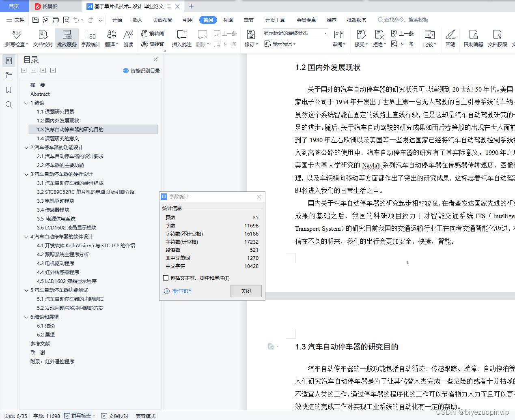Open the bookmark panel in sidebar
This screenshot has width=515, height=420.
click(x=9, y=90)
